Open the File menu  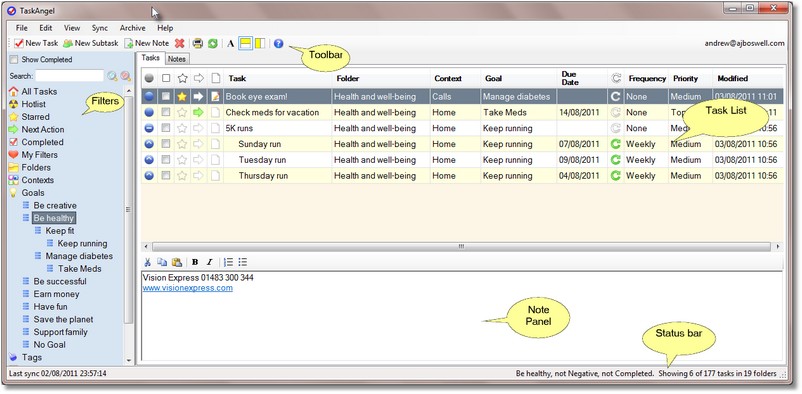pyautogui.click(x=21, y=28)
